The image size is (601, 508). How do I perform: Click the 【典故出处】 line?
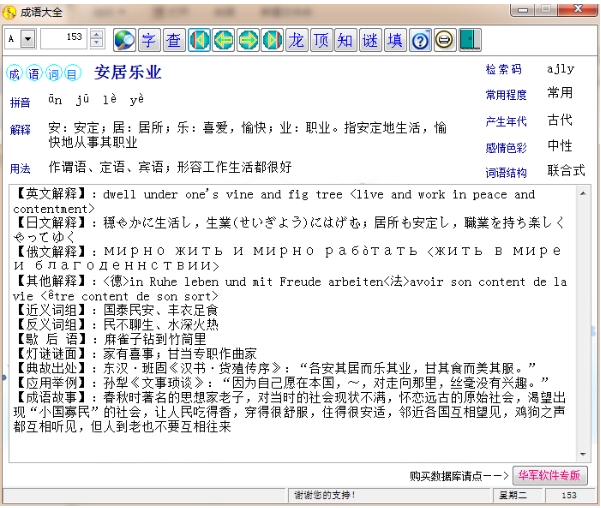pos(274,368)
